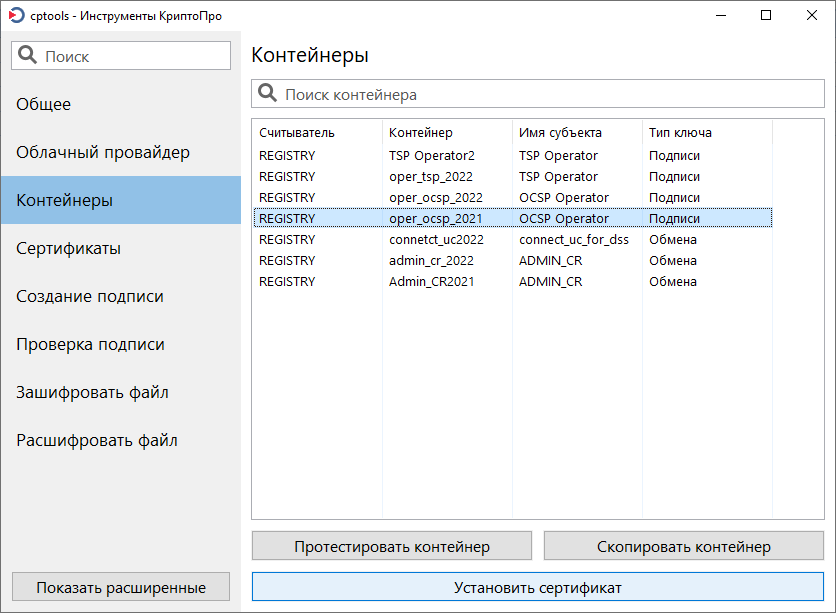Click ADMIN_CR subject in admin_cr_2022 row

[x=551, y=261]
